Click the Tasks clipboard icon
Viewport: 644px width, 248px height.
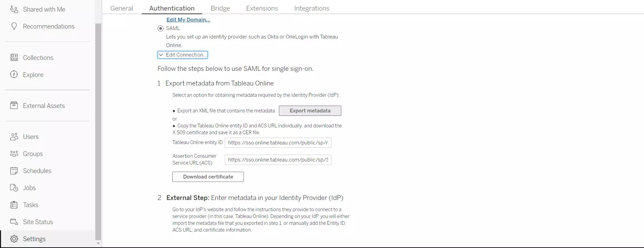pyautogui.click(x=14, y=205)
